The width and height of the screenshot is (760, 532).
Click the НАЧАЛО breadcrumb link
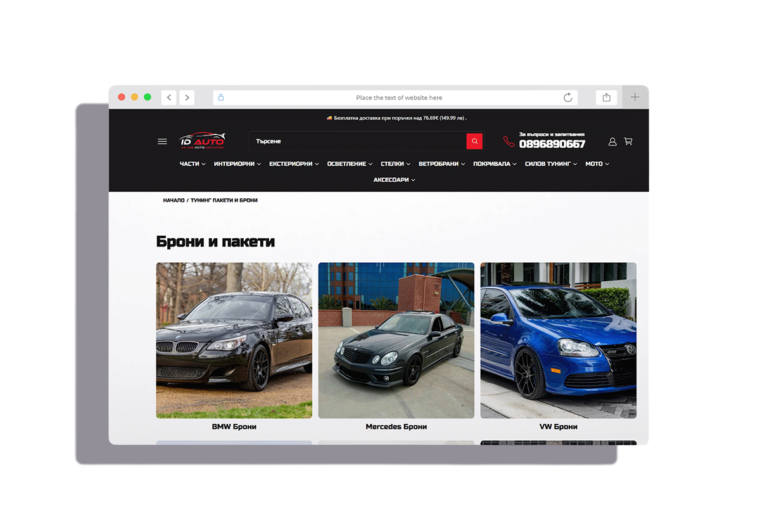[174, 200]
